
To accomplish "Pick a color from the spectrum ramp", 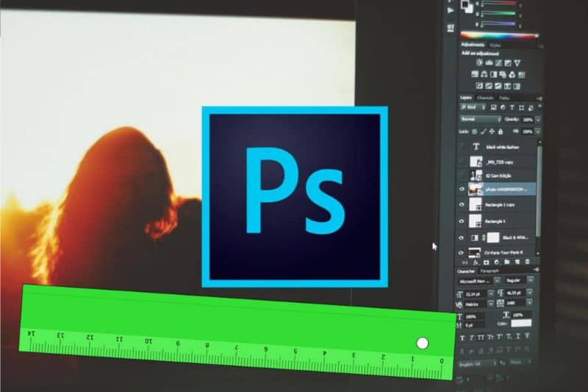I will pos(499,35).
